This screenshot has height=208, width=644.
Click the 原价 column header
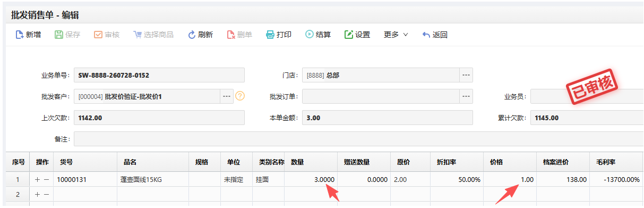coord(410,162)
